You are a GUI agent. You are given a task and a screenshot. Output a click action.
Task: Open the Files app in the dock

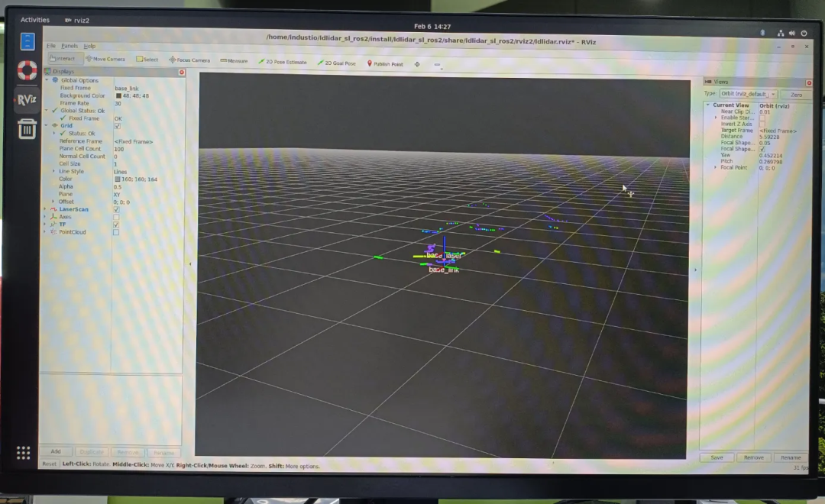click(x=27, y=41)
